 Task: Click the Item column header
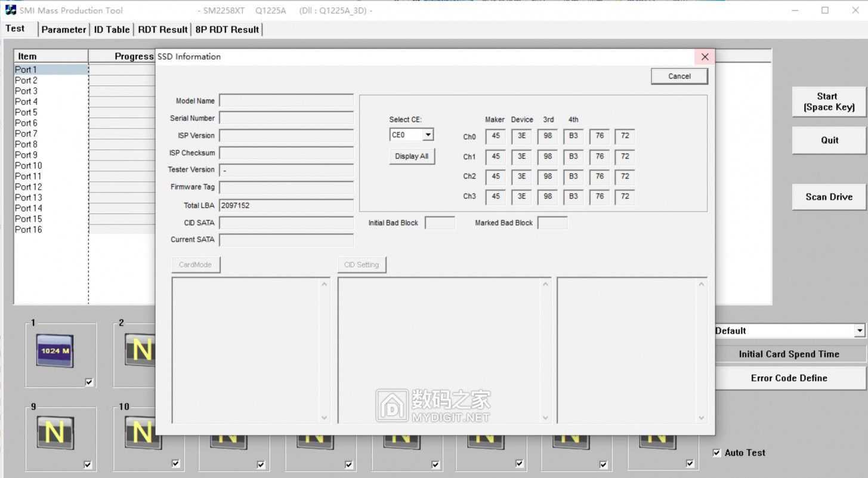(x=51, y=56)
